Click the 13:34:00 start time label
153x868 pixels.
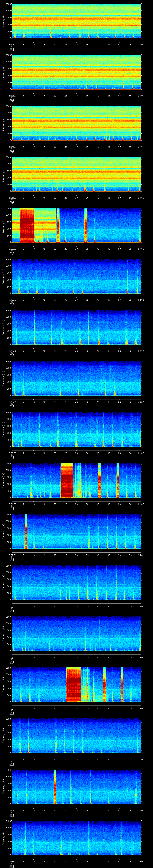tap(12, 657)
